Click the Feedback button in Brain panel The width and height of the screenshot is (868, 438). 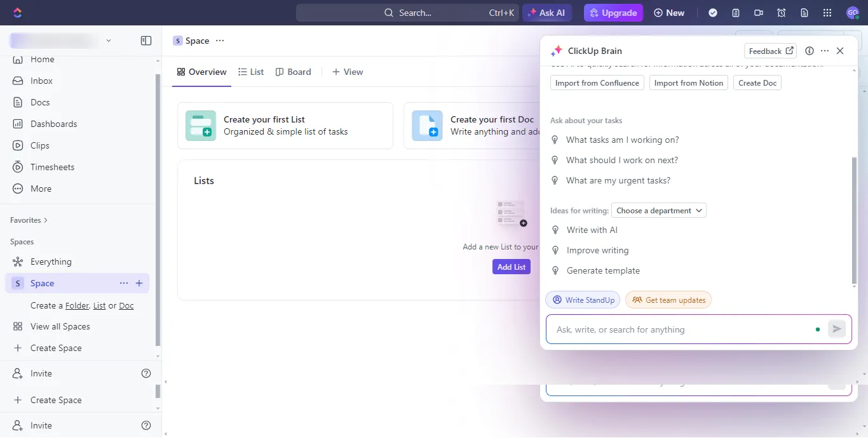pyautogui.click(x=771, y=51)
